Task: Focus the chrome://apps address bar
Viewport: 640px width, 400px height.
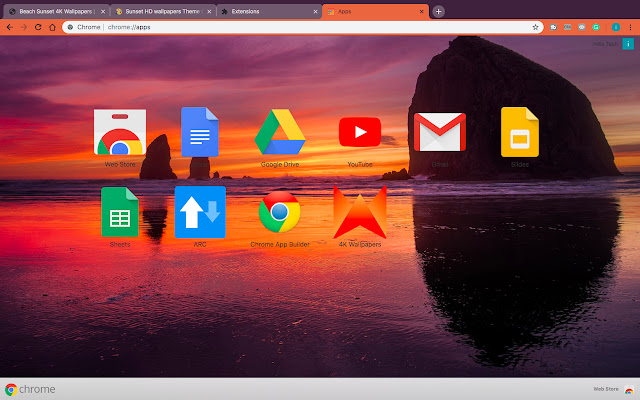Action: [x=300, y=27]
